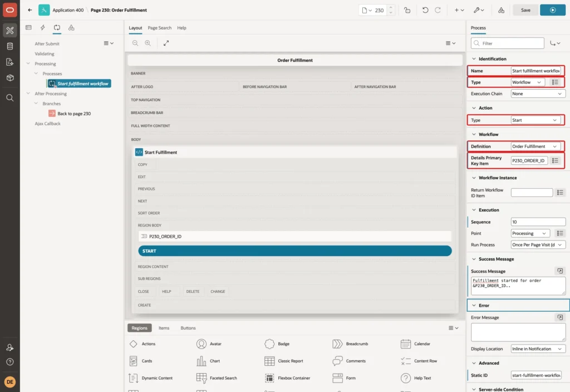Open Shared Components toolbar icon

coord(502,10)
